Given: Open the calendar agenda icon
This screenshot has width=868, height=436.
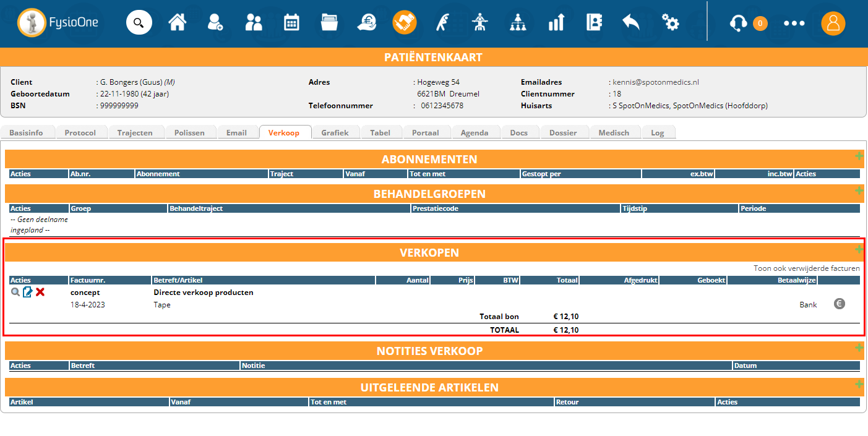Looking at the screenshot, I should point(291,24).
